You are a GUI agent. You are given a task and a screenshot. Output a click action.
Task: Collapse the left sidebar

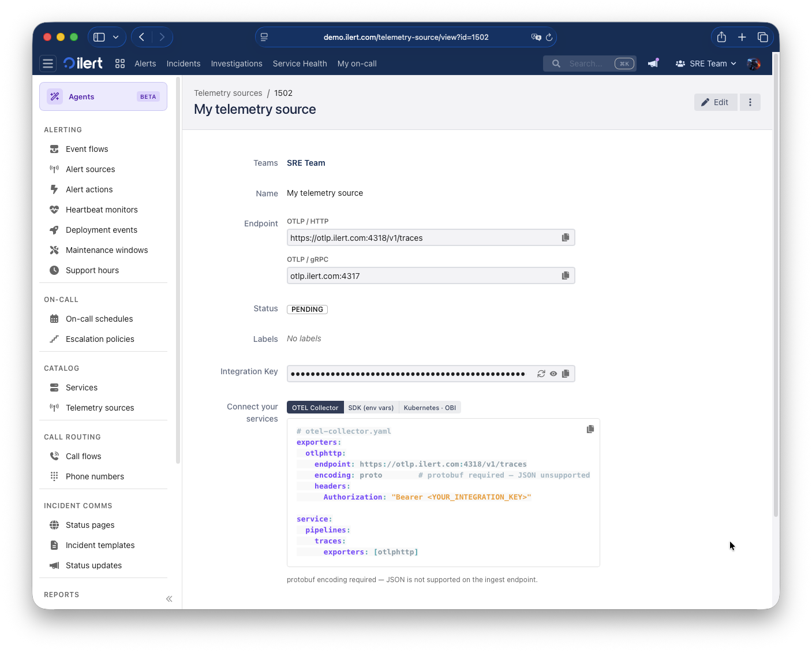[x=169, y=599]
